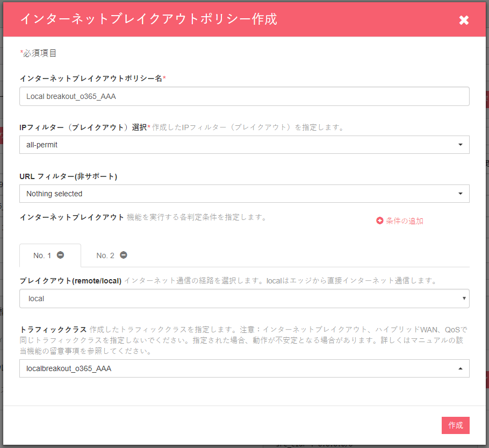Remove condition No. 2 via minus icon
This screenshot has width=489, height=448.
click(x=124, y=255)
